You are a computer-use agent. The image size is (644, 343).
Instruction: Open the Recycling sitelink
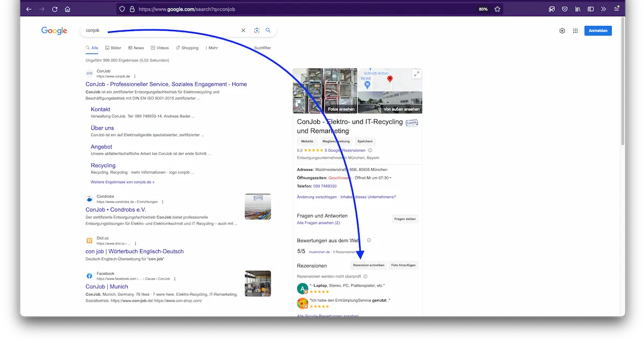coord(103,166)
